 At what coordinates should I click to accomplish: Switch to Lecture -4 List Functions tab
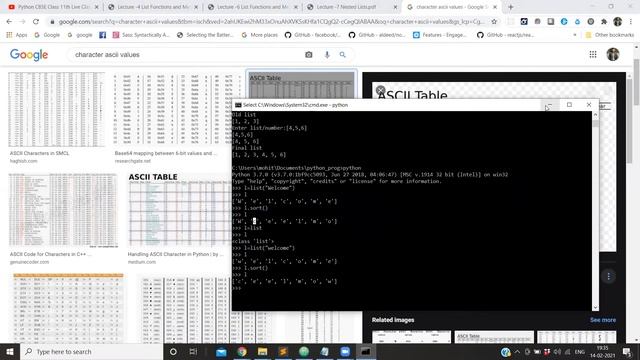[x=153, y=7]
